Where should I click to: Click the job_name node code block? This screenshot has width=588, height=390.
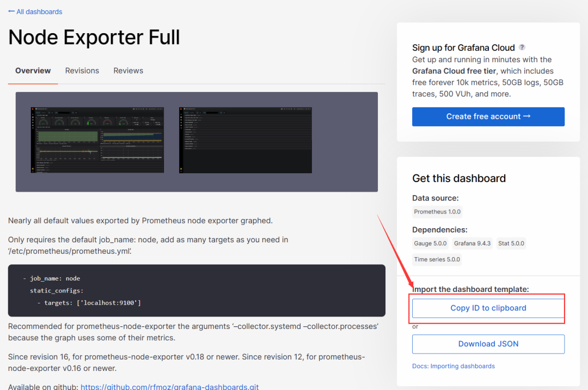[x=197, y=291]
